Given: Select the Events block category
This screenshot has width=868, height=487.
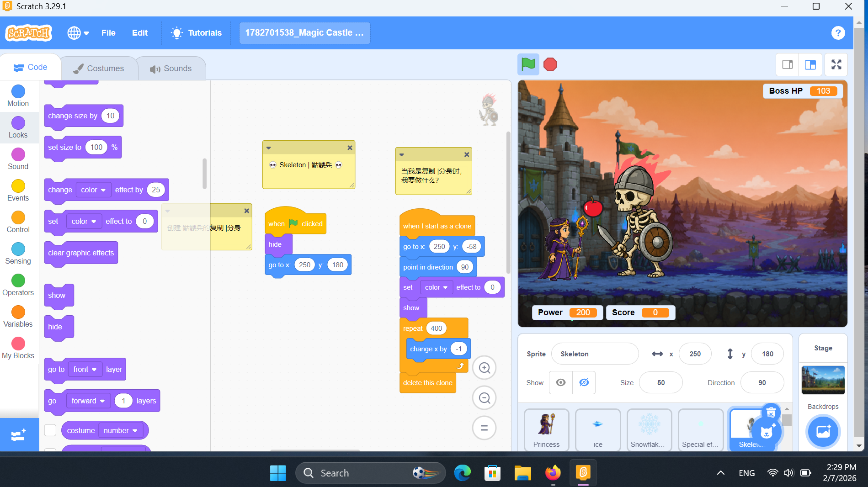Looking at the screenshot, I should coord(18,191).
